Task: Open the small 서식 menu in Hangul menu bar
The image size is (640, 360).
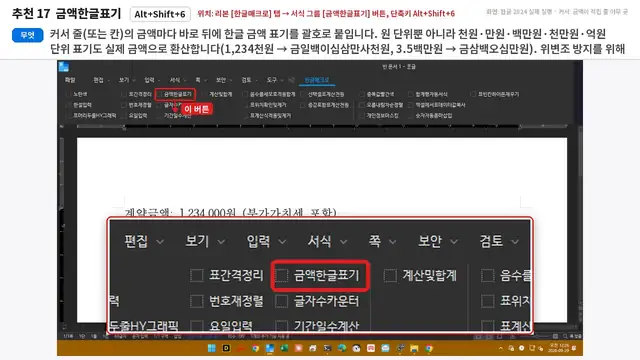Action: (x=175, y=80)
